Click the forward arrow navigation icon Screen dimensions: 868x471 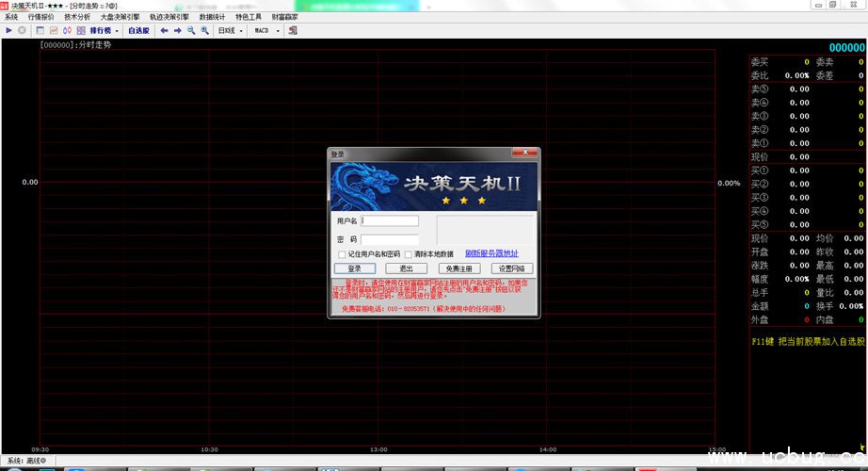(178, 31)
